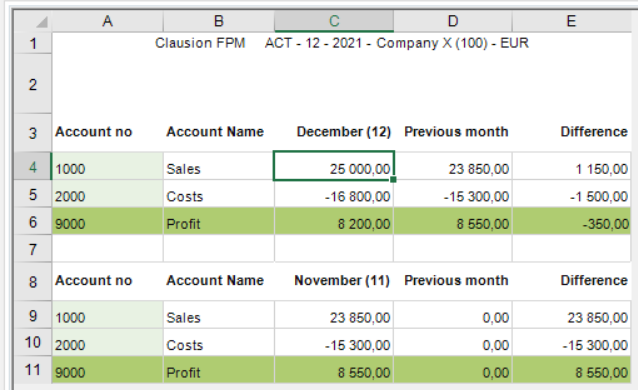The width and height of the screenshot is (638, 390).
Task: Select cell with value 8 200,00
Action: click(x=334, y=222)
